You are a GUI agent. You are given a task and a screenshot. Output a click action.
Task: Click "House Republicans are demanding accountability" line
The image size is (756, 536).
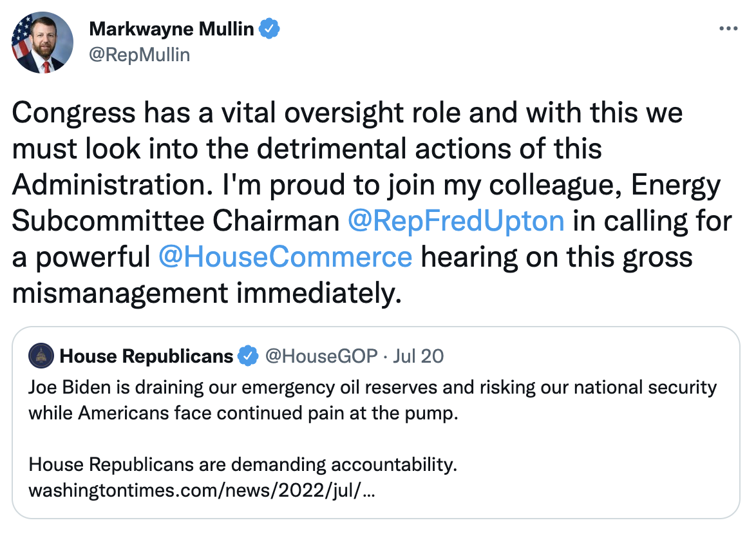click(x=243, y=465)
